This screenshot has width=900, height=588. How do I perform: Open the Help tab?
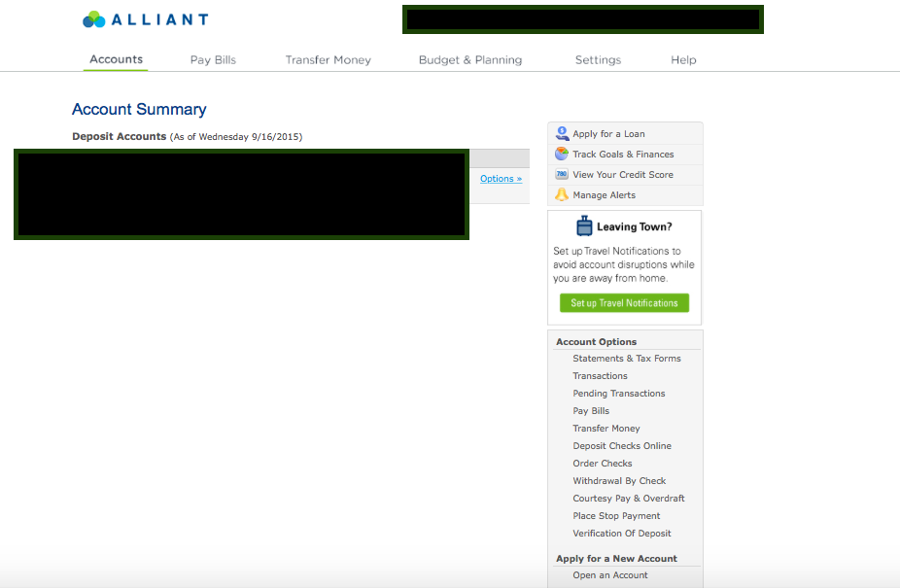(683, 60)
